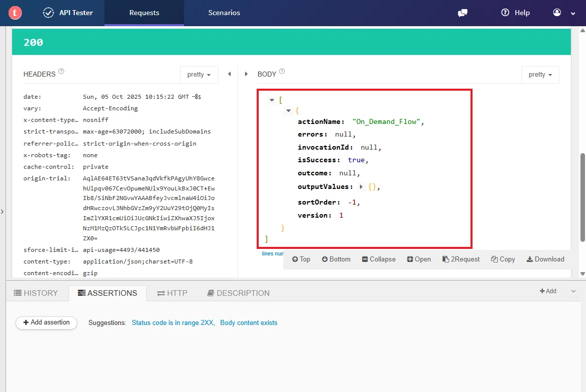Expand the left sidebar arrow
586x392 pixels.
pyautogui.click(x=2, y=212)
